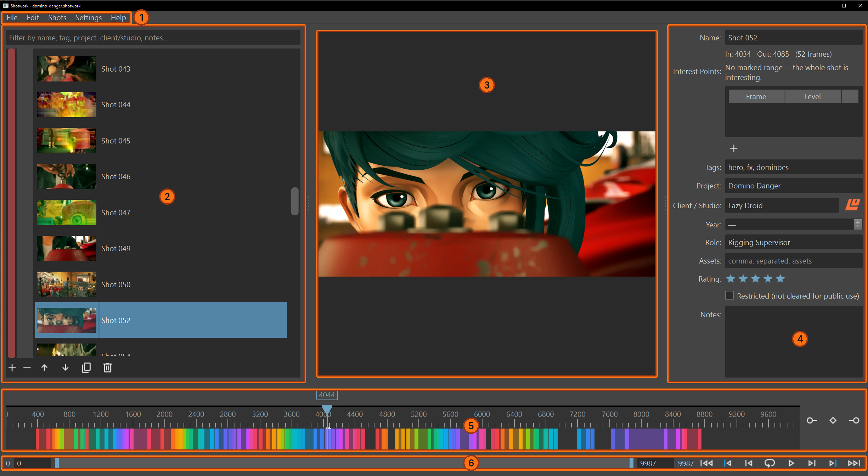Select Shot 049 in the list
Viewport: 868px width, 476px height.
[161, 248]
